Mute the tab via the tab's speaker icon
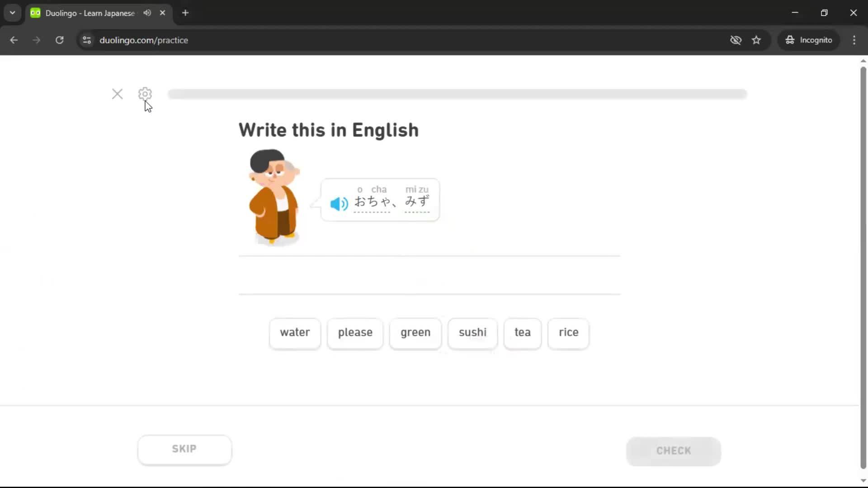Screen dimensions: 868x488 147,13
